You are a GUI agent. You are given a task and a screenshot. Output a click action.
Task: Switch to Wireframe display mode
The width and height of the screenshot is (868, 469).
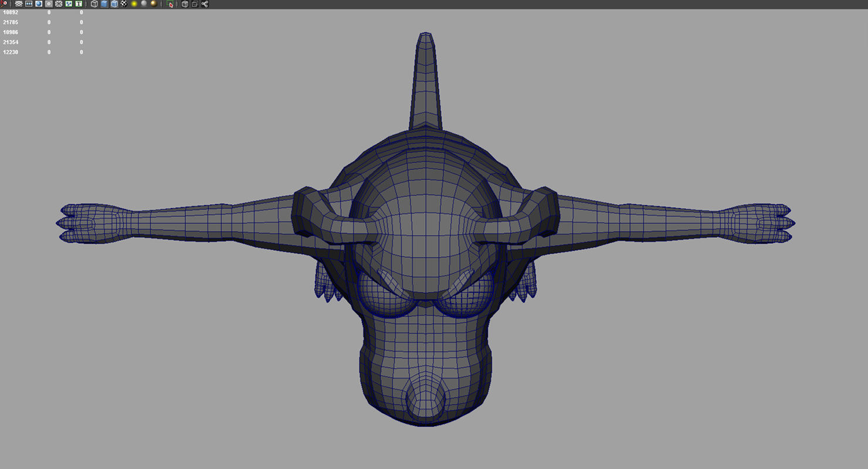click(94, 4)
